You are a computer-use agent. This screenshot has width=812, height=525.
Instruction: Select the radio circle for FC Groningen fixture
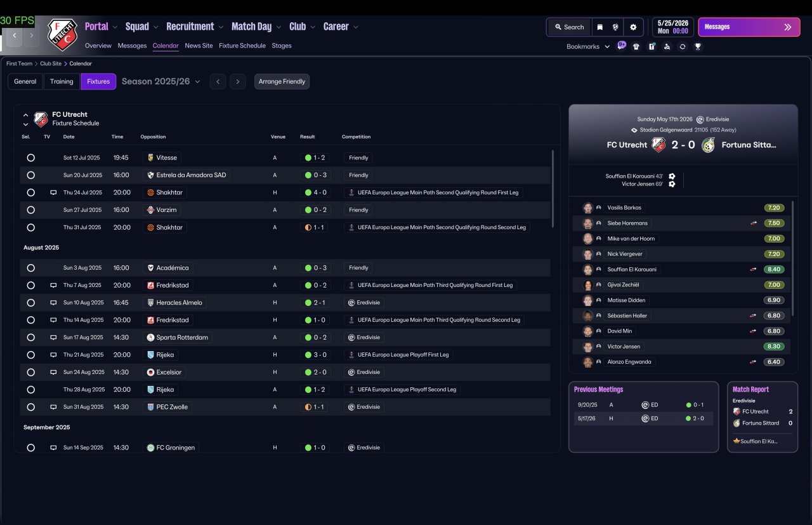tap(30, 448)
